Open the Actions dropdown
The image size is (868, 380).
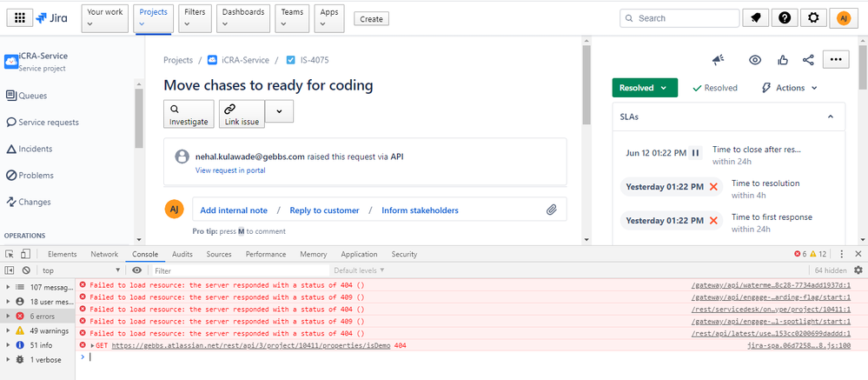(790, 88)
